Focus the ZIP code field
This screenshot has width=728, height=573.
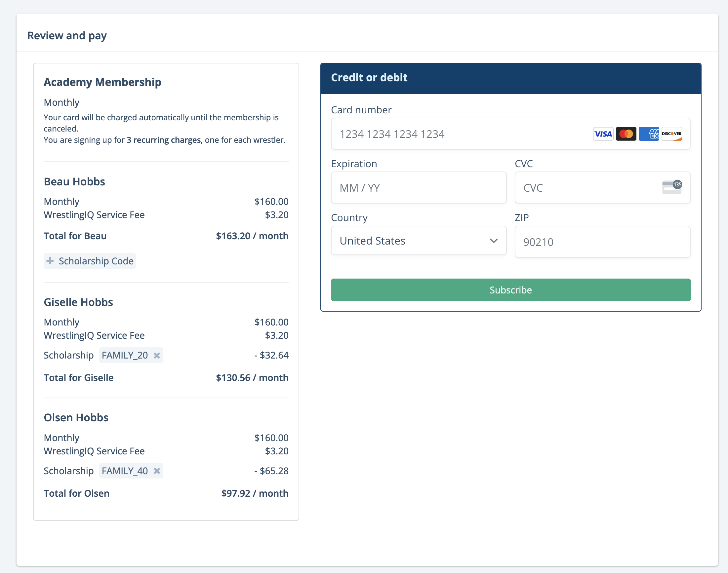(602, 242)
